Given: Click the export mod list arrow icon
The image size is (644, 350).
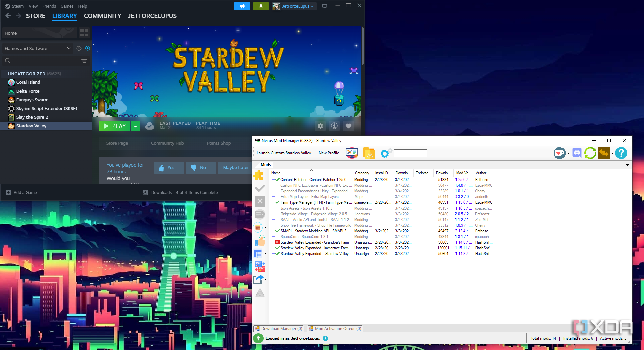Looking at the screenshot, I should click(x=258, y=280).
